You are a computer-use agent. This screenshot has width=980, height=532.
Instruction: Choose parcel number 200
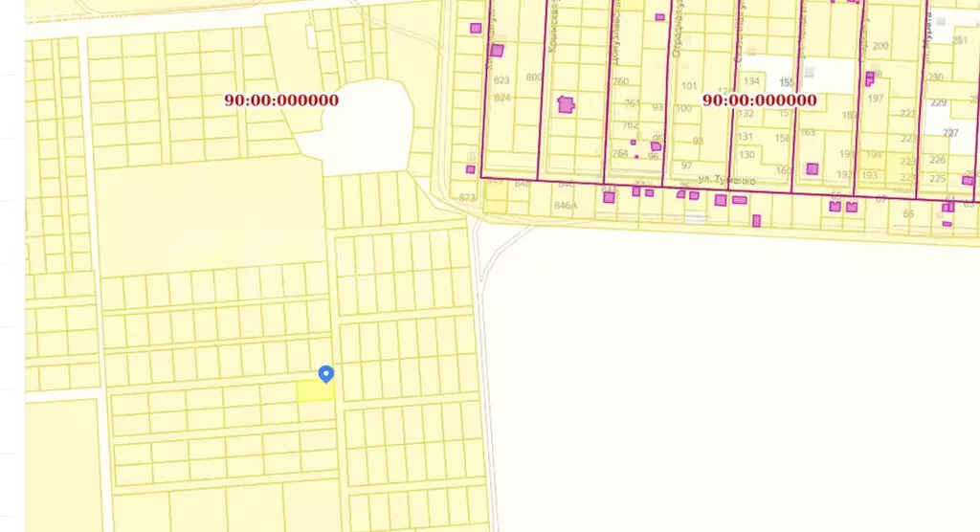(x=880, y=46)
